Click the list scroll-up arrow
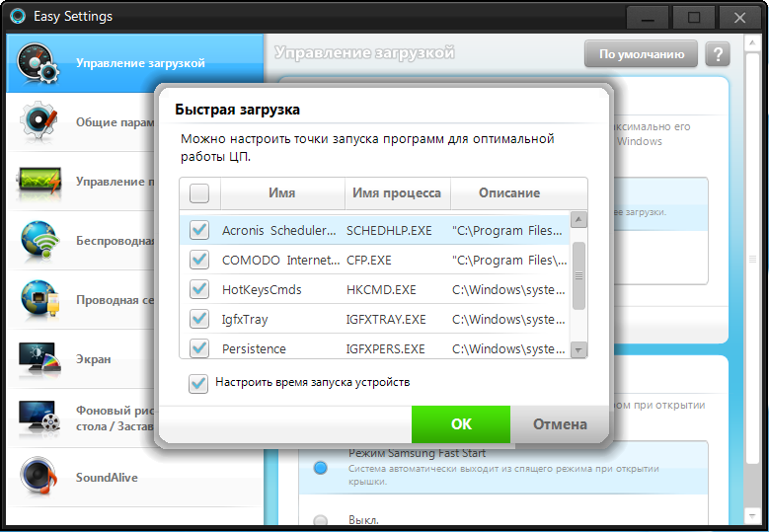769x532 pixels. coord(578,220)
